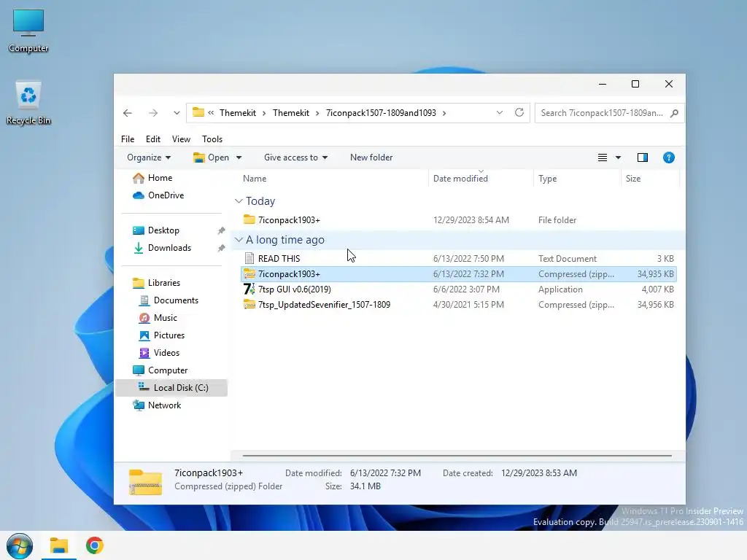Open the Edit menu

point(153,139)
